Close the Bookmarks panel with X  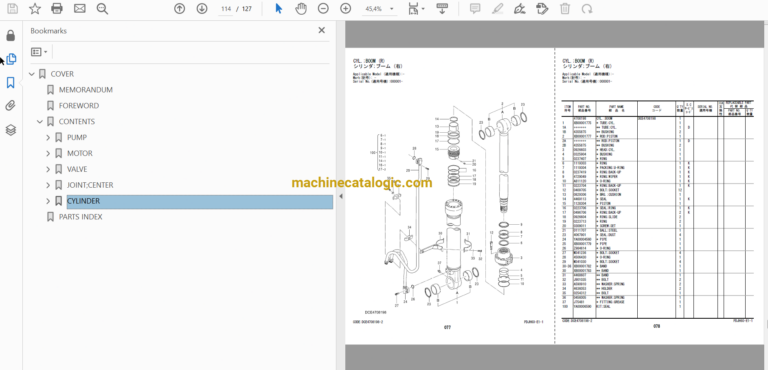[x=321, y=30]
